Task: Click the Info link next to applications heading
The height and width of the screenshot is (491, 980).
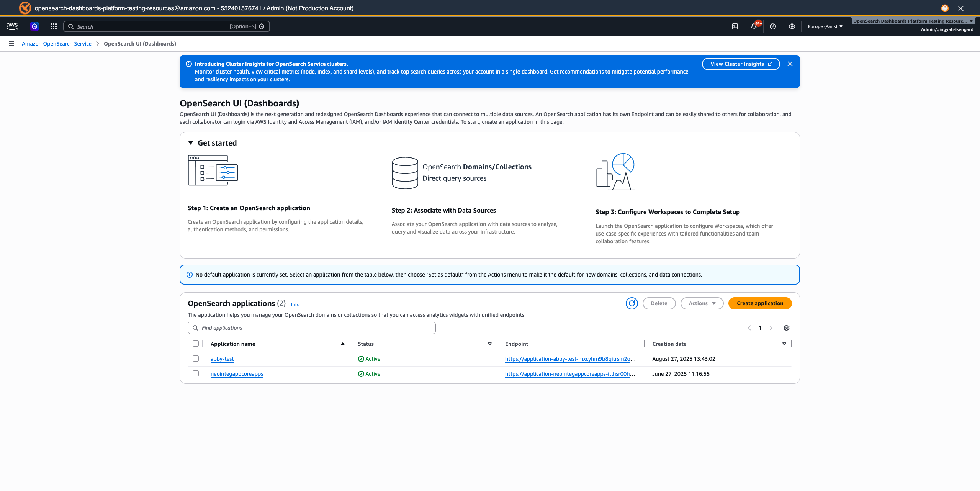Action: click(x=295, y=304)
